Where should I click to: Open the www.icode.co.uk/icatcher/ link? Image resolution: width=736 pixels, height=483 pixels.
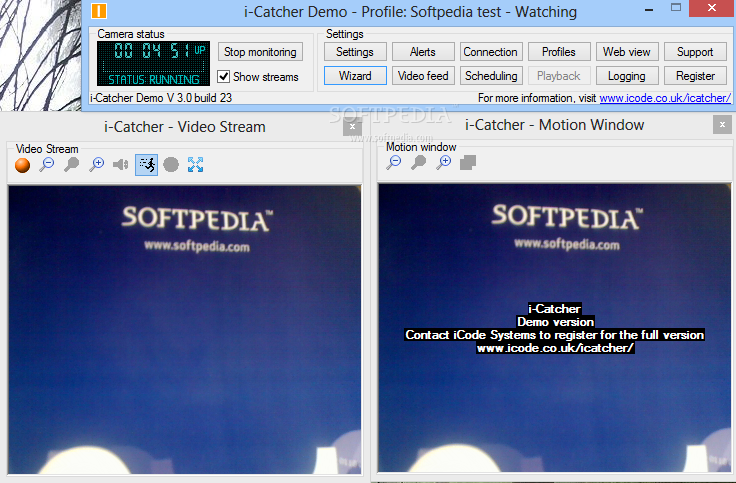(x=665, y=98)
